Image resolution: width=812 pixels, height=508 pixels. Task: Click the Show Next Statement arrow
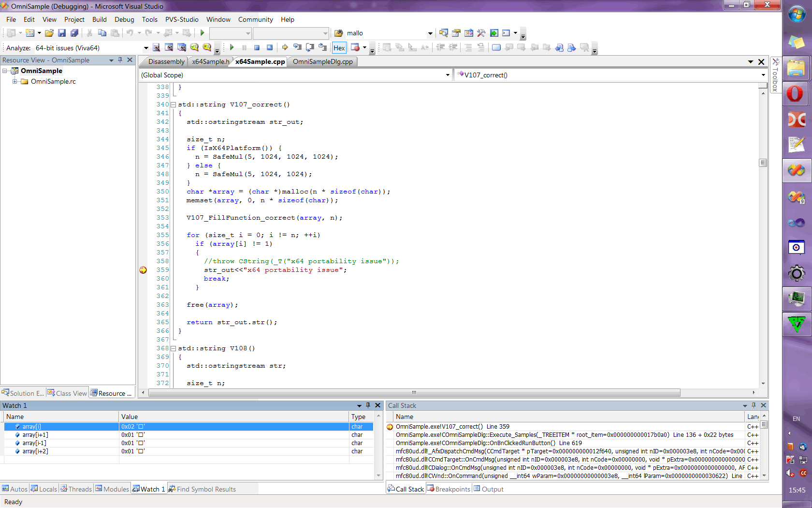[285, 47]
